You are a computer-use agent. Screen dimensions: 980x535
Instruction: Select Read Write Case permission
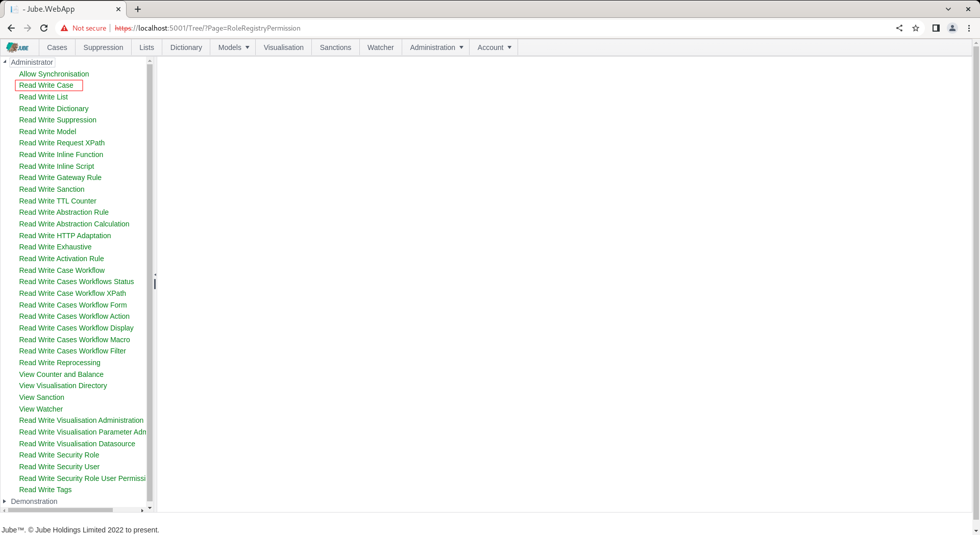46,85
